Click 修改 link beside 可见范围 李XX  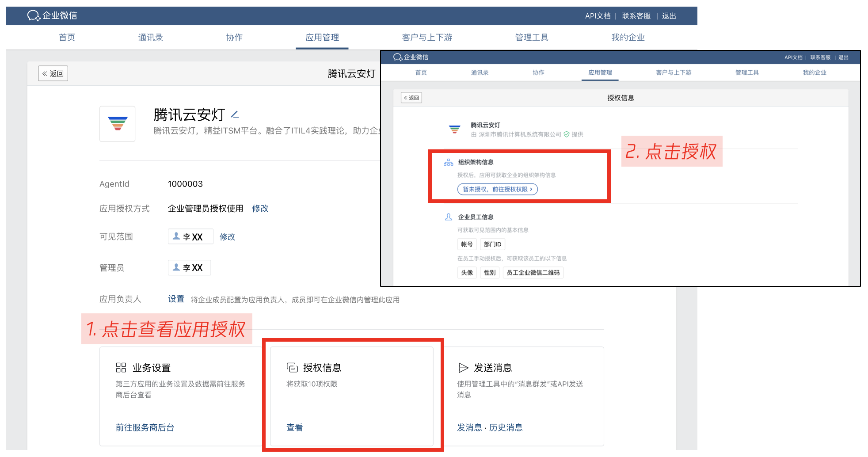pos(227,236)
